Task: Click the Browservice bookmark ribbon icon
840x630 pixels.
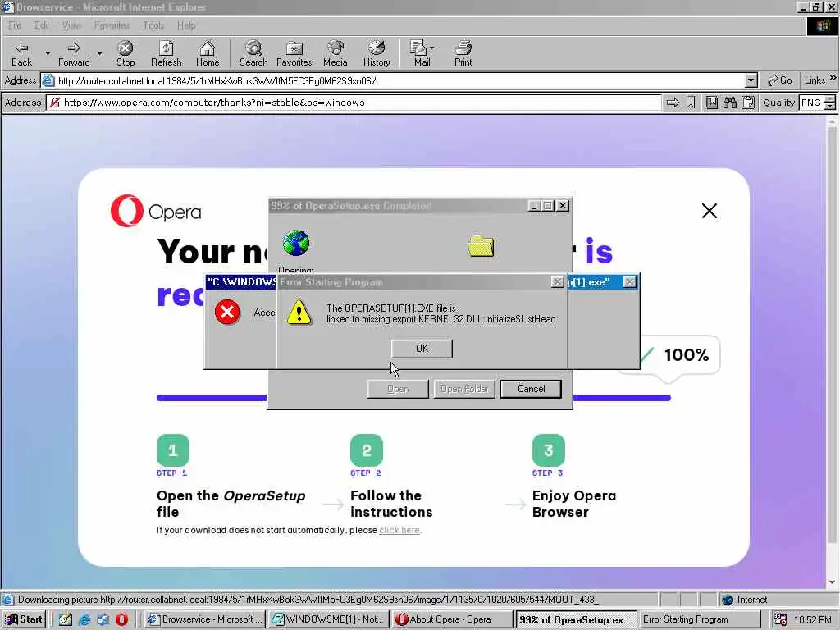Action: (691, 103)
